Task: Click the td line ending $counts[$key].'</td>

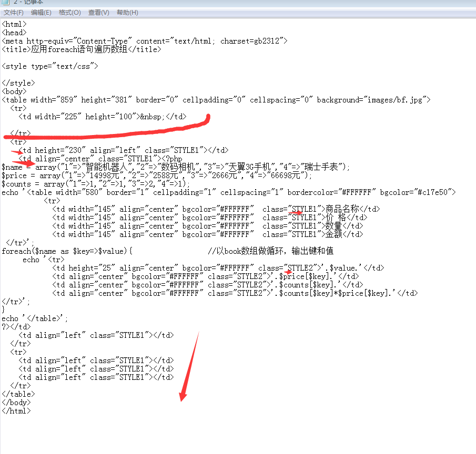Action: pos(208,285)
